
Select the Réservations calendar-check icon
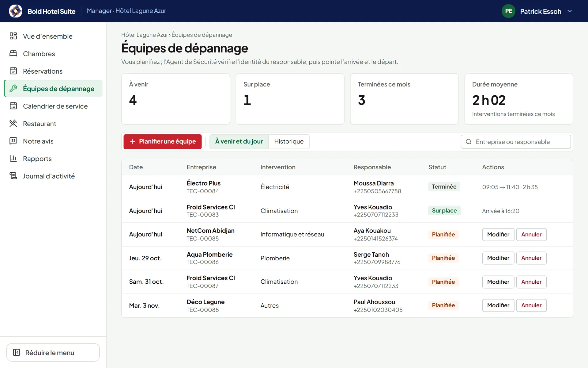[x=13, y=71]
